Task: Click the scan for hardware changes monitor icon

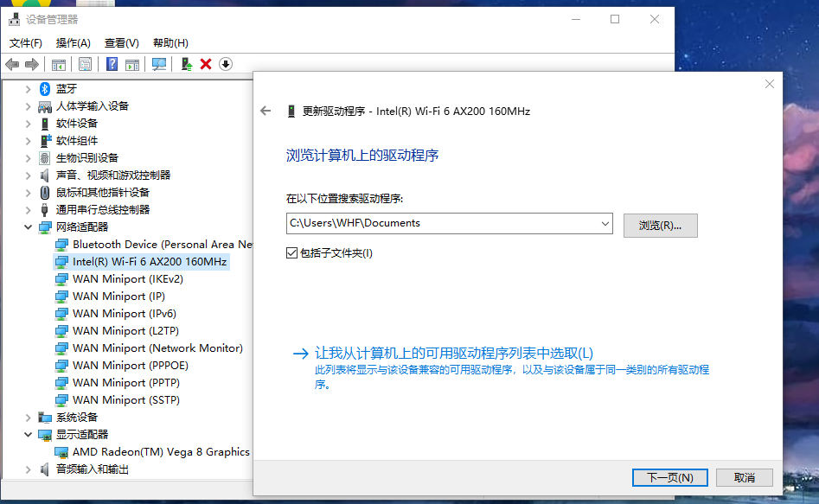Action: tap(159, 64)
